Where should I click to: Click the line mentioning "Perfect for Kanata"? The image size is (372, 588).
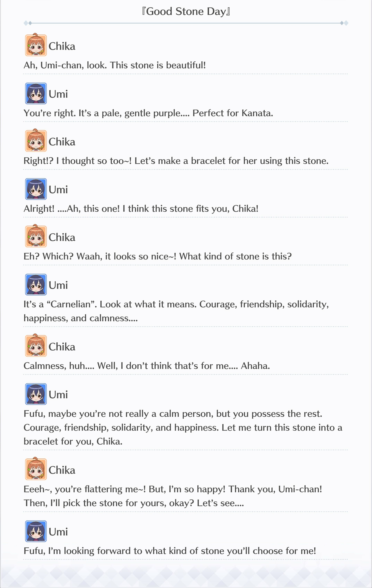point(148,113)
